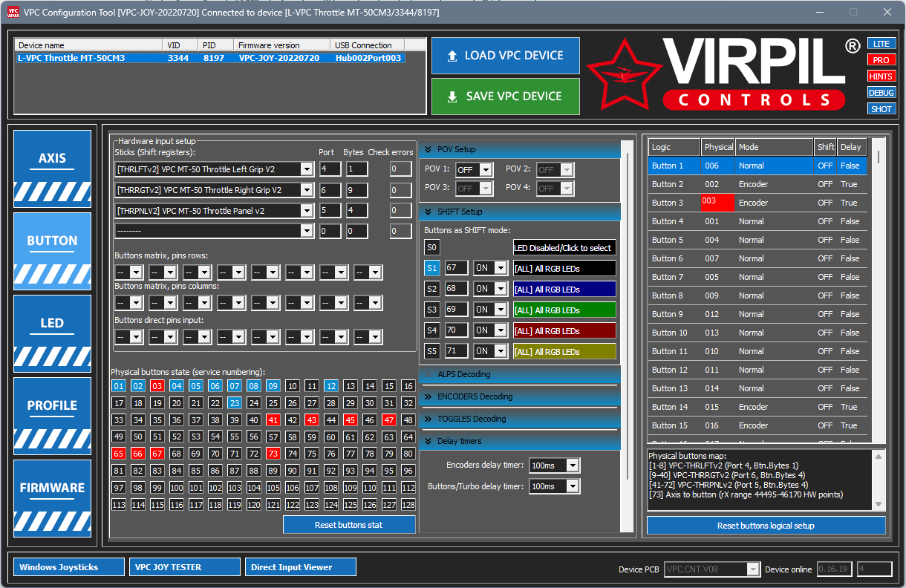Screen dimensions: 906x588
Task: Open first Buttons matrix pins rows dropdown
Action: click(x=136, y=272)
